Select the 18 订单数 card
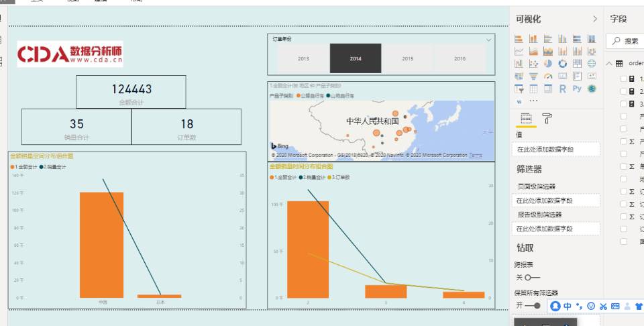Image resolution: width=644 pixels, height=326 pixels. point(186,127)
